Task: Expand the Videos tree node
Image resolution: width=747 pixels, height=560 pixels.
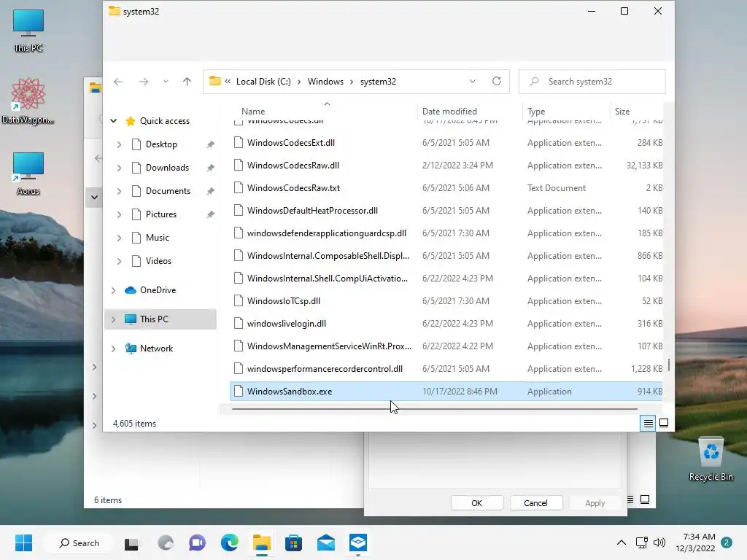Action: 119,261
